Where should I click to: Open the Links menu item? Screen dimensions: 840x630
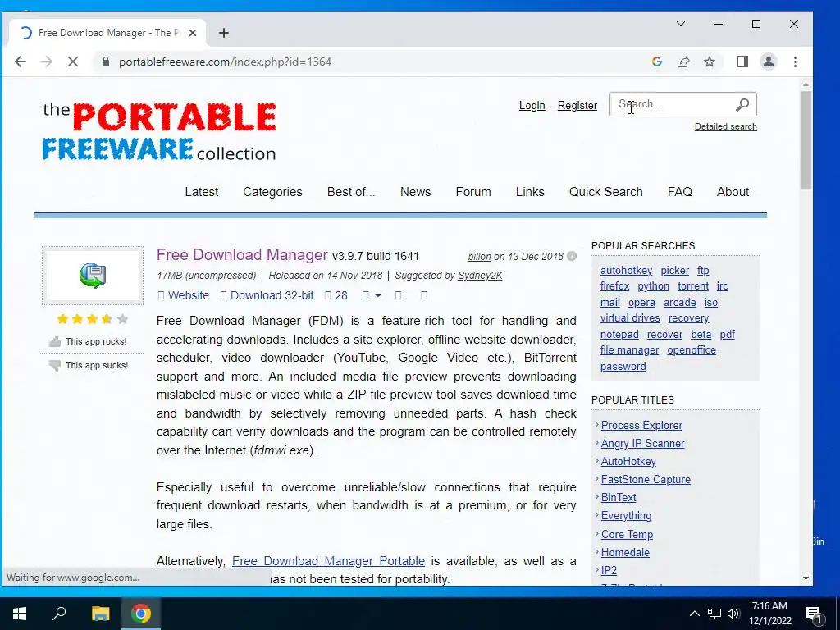(530, 192)
